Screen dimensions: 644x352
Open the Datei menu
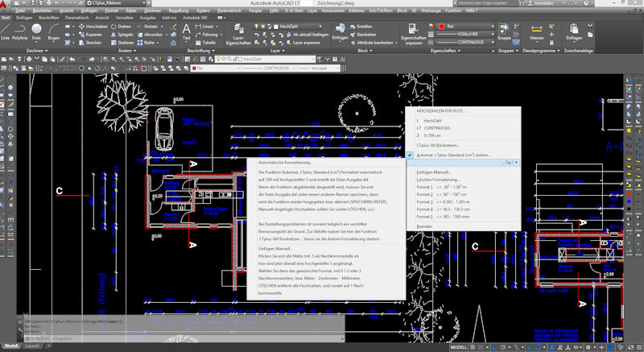pyautogui.click(x=20, y=10)
